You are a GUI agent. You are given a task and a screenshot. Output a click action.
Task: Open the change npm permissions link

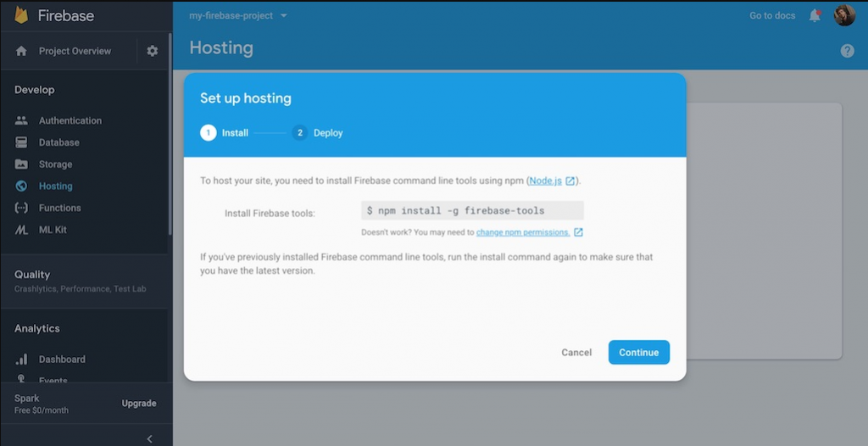click(x=523, y=232)
